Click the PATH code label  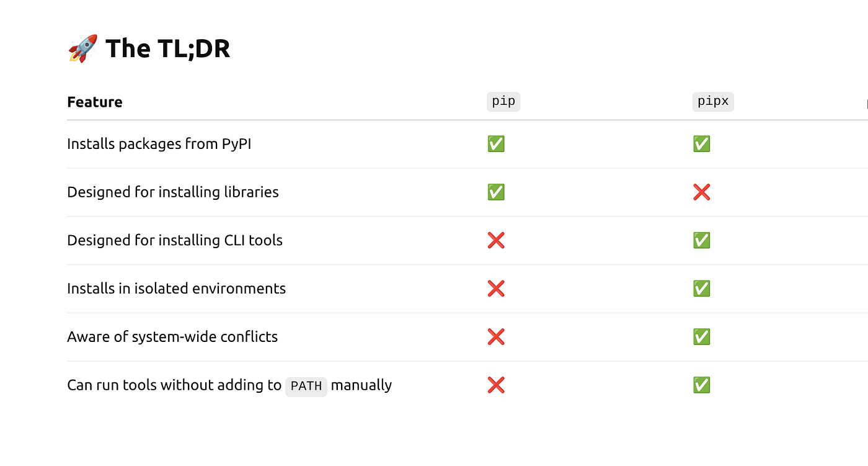pyautogui.click(x=306, y=386)
